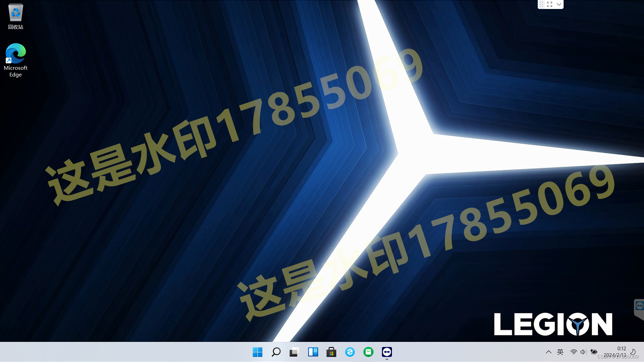Launch the green store app from the taskbar
This screenshot has width=644, height=362.
pyautogui.click(x=368, y=352)
